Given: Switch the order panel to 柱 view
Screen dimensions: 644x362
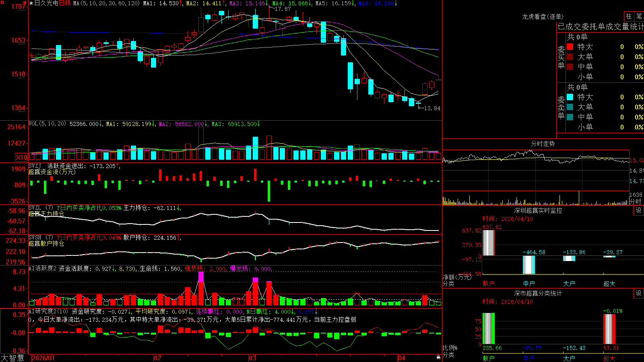Looking at the screenshot, I should pyautogui.click(x=629, y=16).
